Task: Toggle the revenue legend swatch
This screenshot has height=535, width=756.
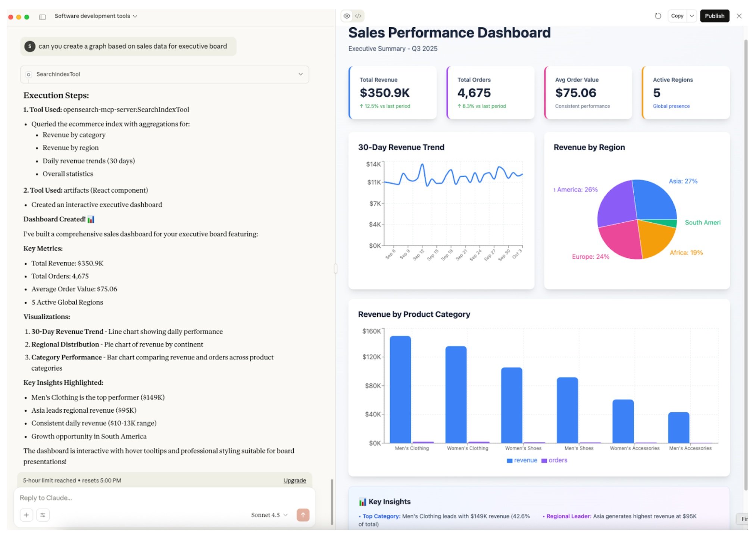Action: pyautogui.click(x=509, y=460)
